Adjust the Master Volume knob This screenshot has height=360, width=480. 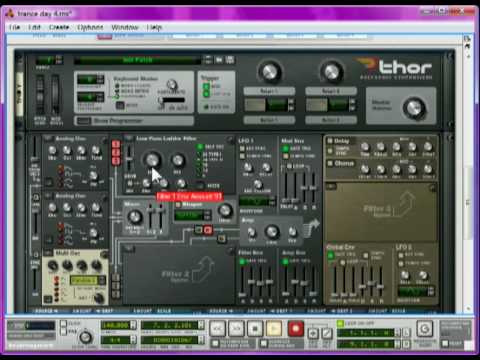(x=414, y=108)
